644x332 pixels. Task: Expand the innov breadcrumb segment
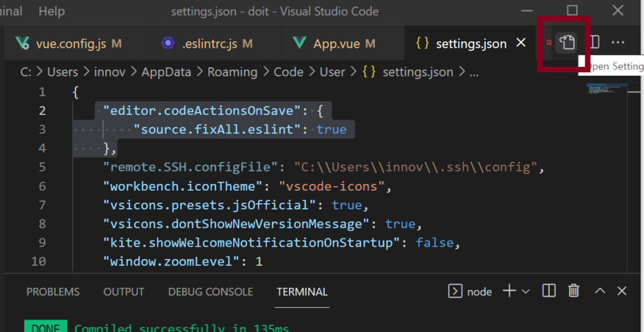(x=109, y=72)
